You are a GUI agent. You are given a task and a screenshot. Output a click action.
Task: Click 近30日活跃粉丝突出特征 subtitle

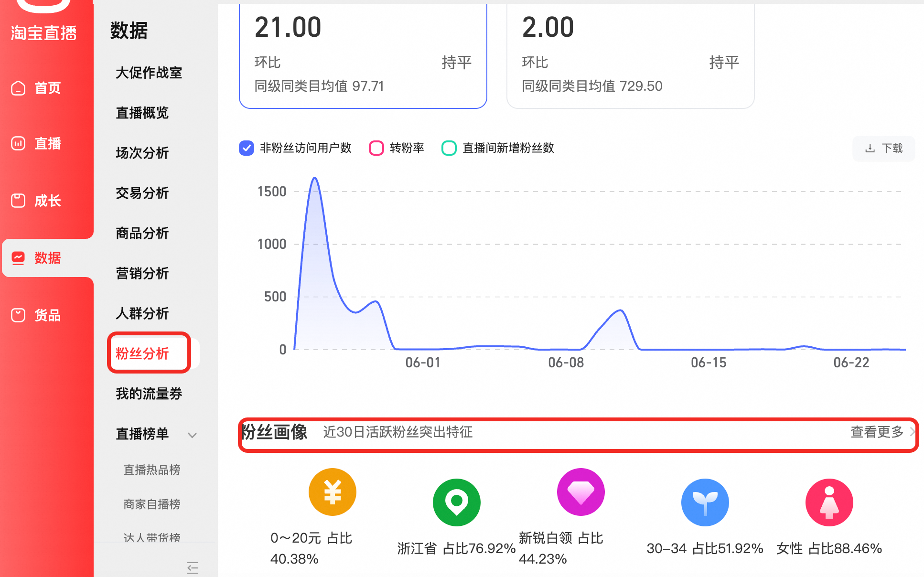coord(398,432)
